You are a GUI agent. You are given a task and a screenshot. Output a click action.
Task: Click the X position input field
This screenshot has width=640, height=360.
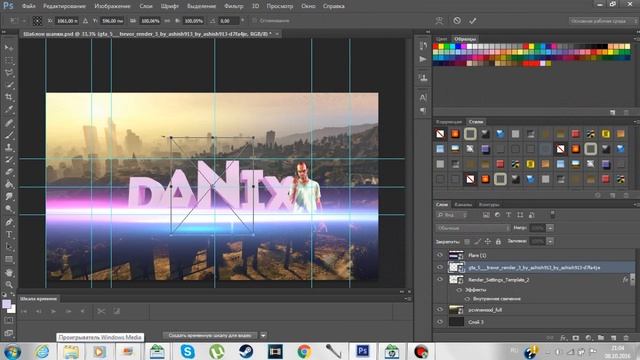(67, 20)
